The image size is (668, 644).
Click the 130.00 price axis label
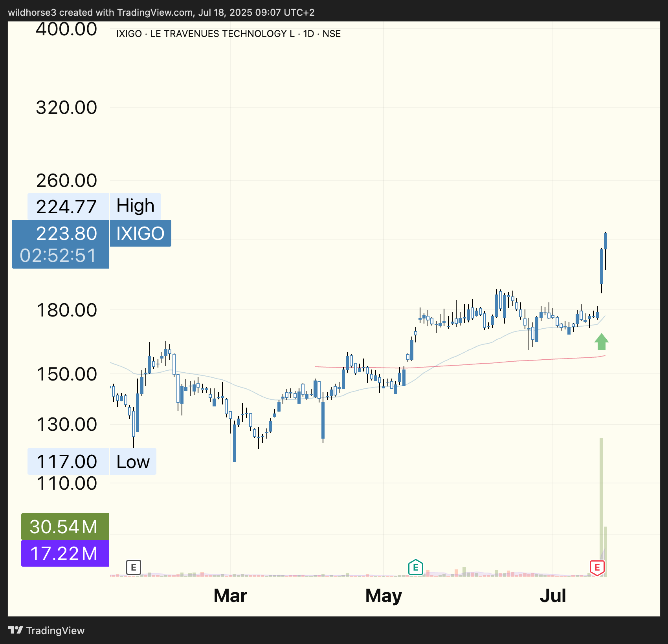[66, 424]
